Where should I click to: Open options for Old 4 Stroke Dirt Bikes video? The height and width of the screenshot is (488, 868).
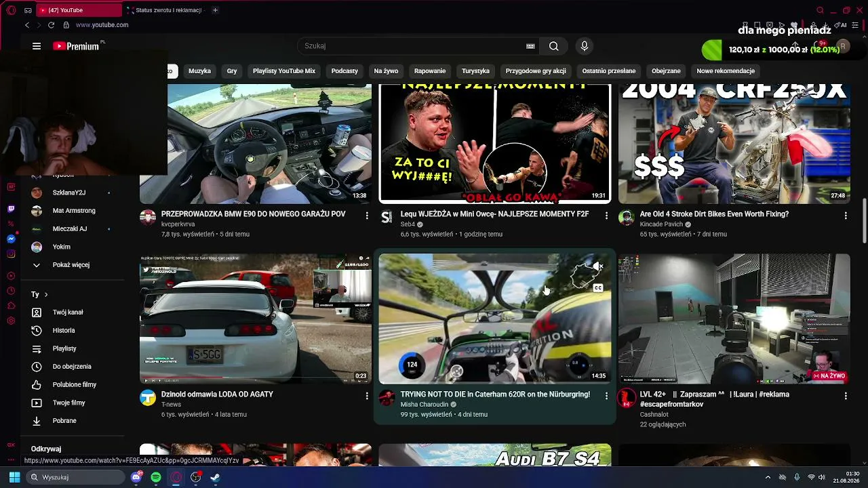pos(846,216)
